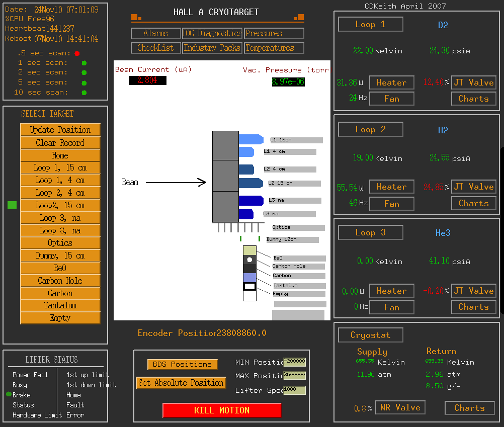This screenshot has height=427, width=504.
Task: Open the Alarms screen
Action: point(155,33)
